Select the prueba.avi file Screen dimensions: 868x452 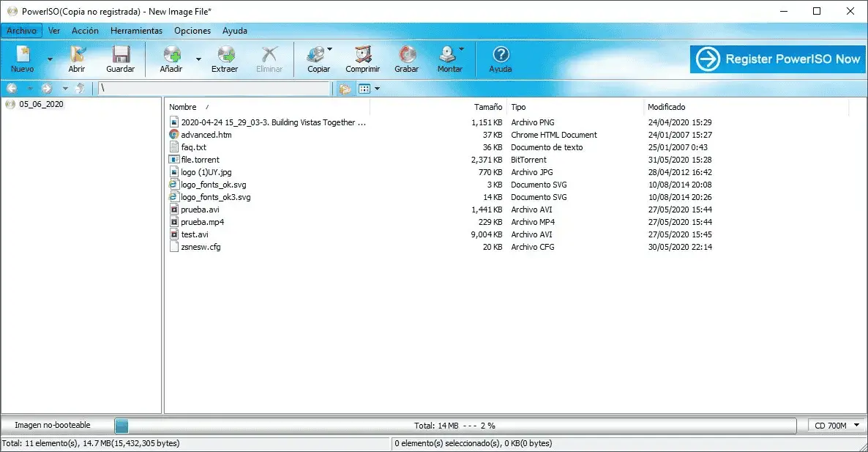click(x=201, y=210)
